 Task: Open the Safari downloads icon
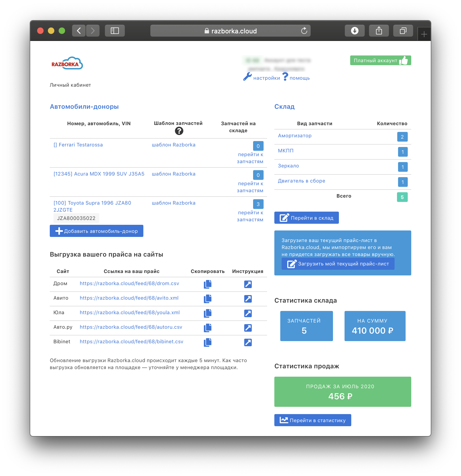[354, 31]
